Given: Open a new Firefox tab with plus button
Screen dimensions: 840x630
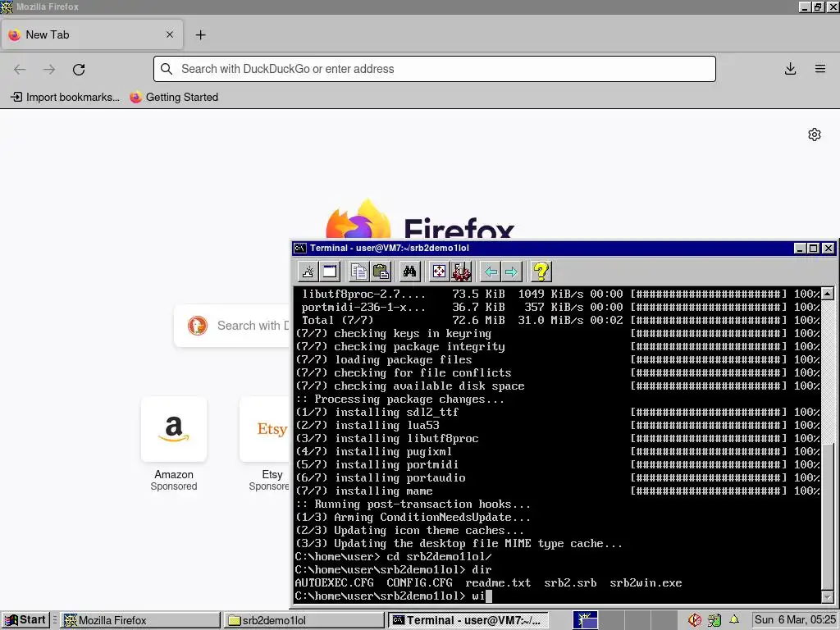Looking at the screenshot, I should [200, 34].
